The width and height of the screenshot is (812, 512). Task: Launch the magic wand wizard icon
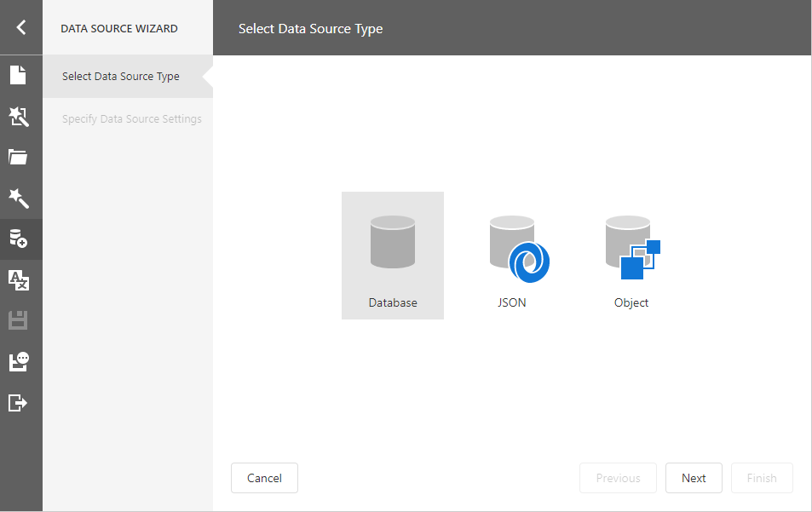19,198
